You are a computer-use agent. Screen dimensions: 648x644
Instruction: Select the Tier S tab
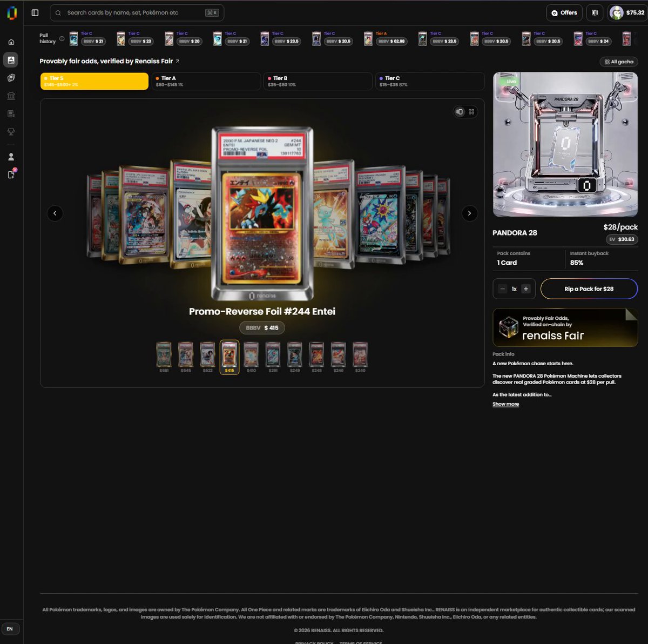pos(94,81)
